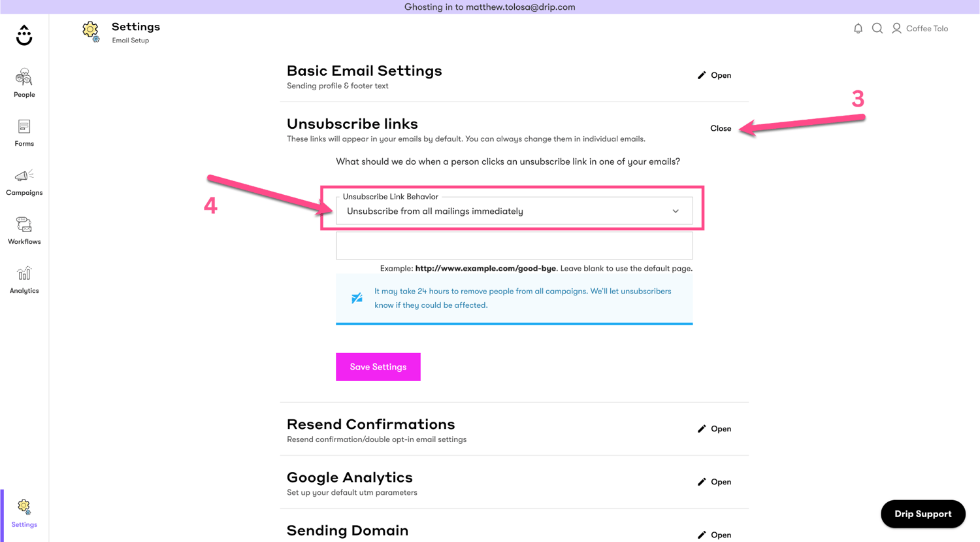View the Analytics chart icon
Viewport: 980px width, 542px height.
(24, 274)
